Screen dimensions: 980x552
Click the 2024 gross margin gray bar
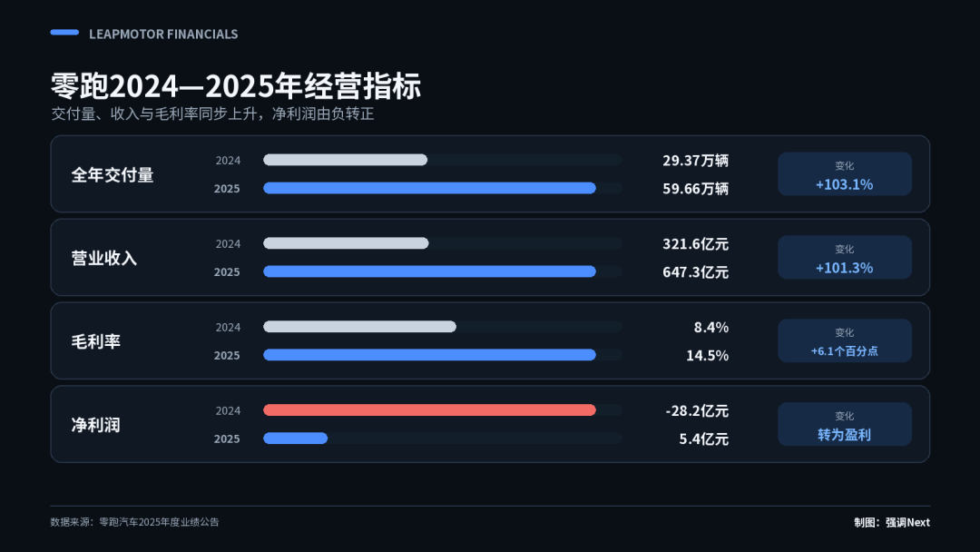359,327
